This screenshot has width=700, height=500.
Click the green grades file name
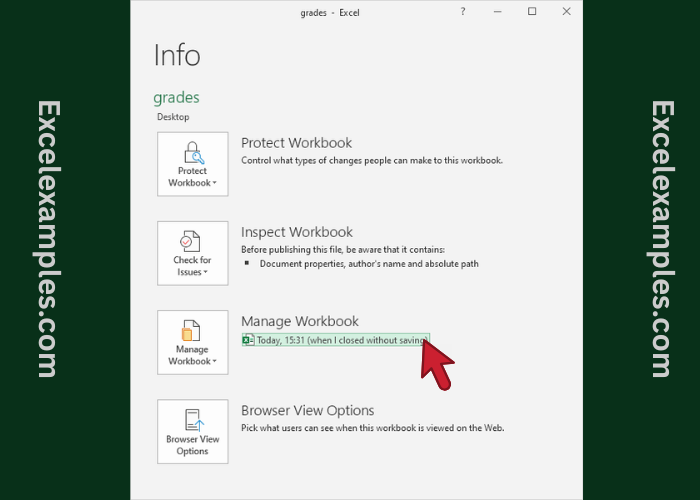click(x=176, y=98)
